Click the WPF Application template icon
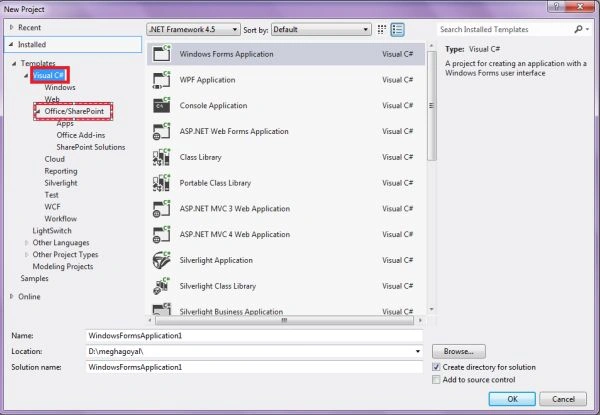This screenshot has width=600, height=415. (161, 80)
